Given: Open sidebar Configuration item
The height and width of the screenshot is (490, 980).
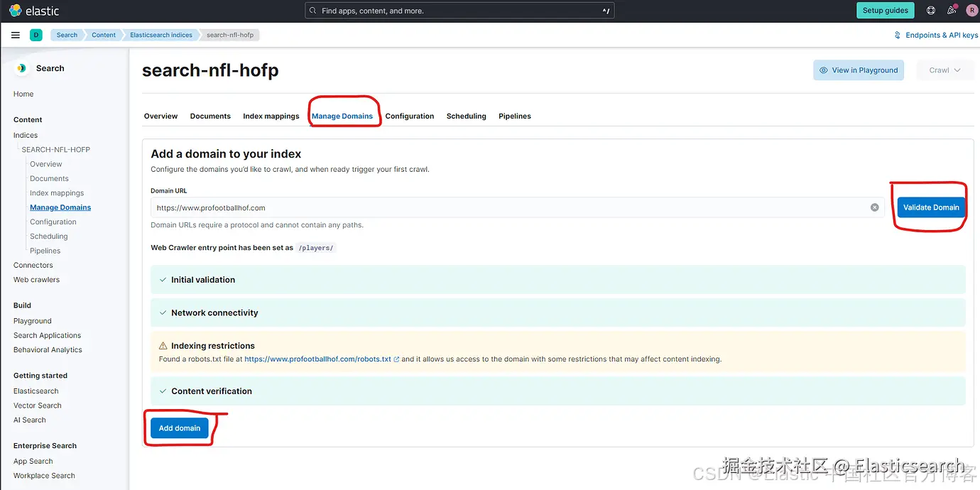Looking at the screenshot, I should click(53, 222).
